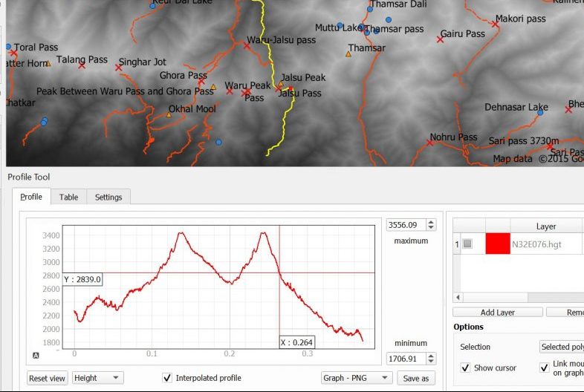Click the Gairu Pass marker
Viewport: 584px width, 392px height.
pos(440,39)
